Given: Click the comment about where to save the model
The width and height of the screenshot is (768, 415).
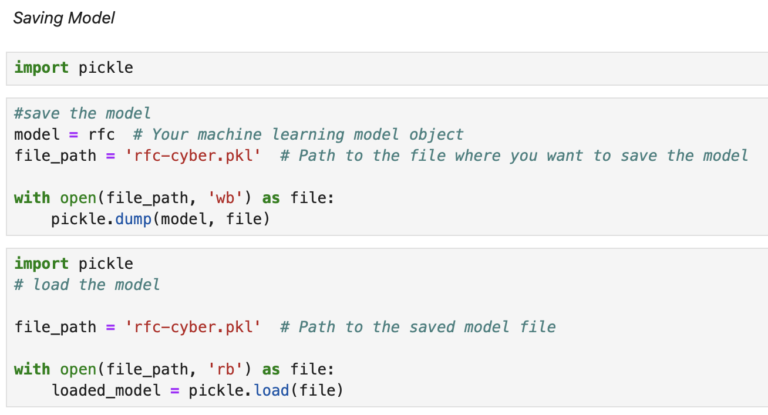Looking at the screenshot, I should point(515,155).
